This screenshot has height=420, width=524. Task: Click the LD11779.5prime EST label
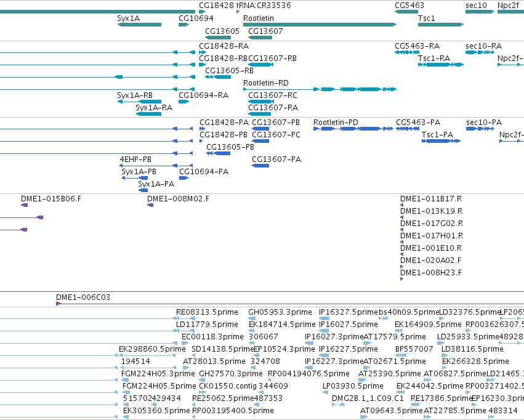[x=207, y=325]
